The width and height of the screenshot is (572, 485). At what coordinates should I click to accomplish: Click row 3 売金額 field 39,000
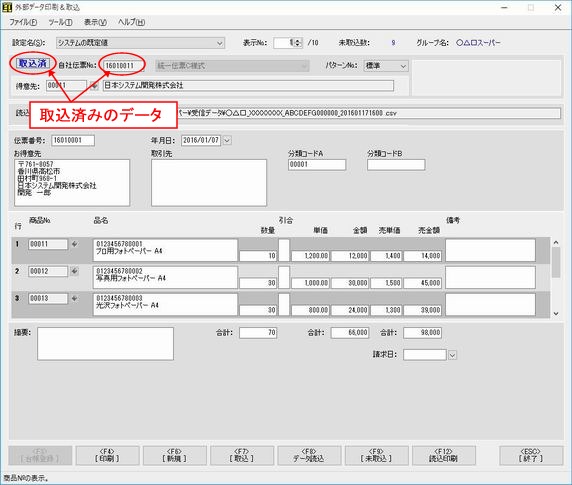(x=423, y=310)
